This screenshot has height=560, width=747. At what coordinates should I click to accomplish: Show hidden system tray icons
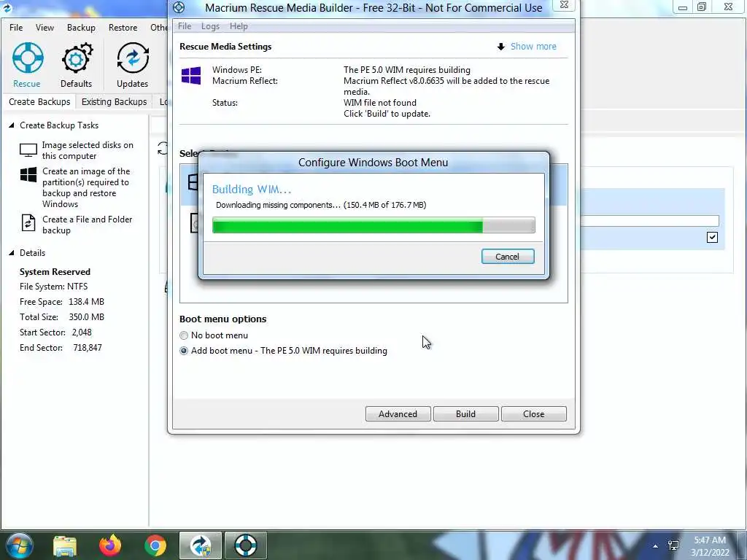click(x=656, y=546)
